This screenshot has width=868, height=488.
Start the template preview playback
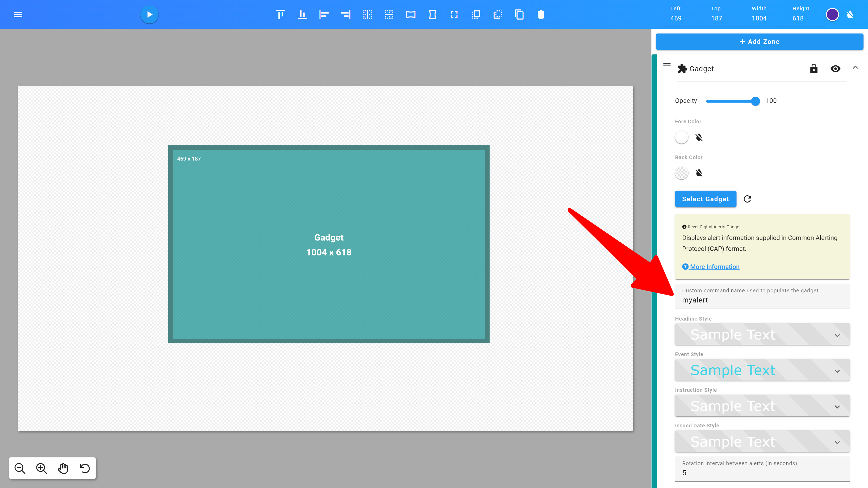[x=149, y=14]
